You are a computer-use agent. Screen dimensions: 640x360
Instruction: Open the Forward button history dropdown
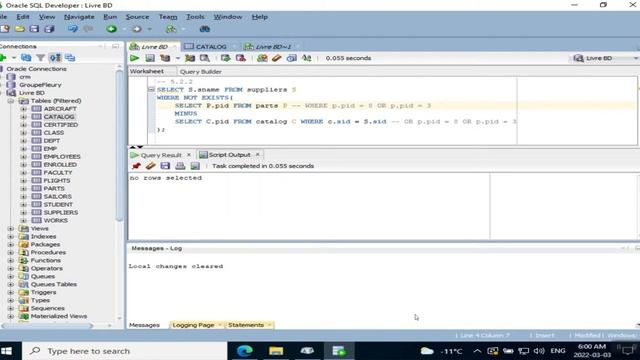[149, 29]
